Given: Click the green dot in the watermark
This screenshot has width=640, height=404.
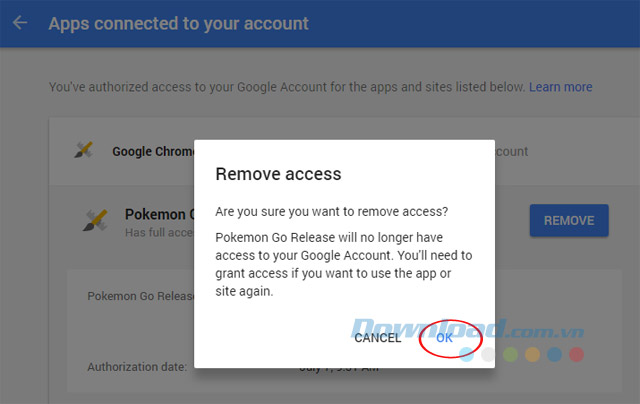Looking at the screenshot, I should pyautogui.click(x=511, y=354).
